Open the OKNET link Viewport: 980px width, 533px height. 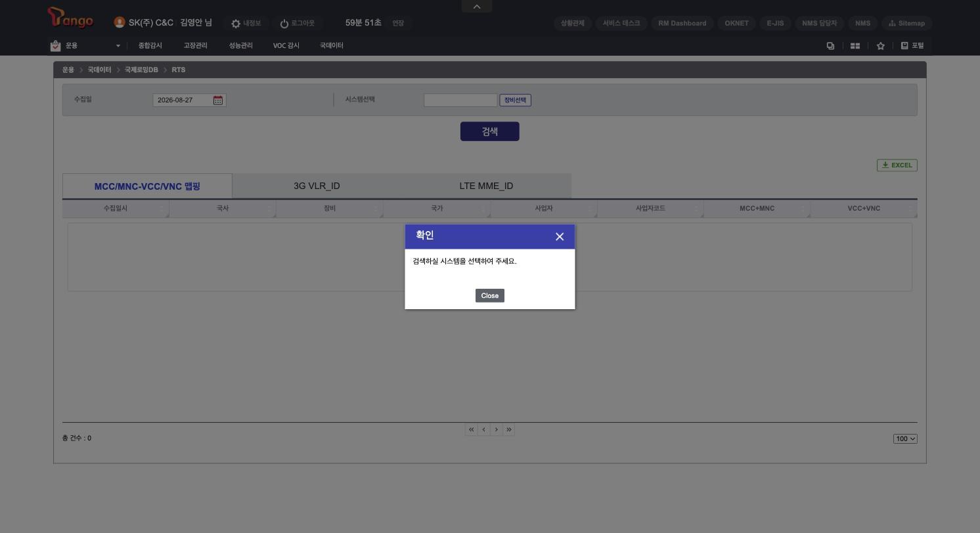(x=737, y=23)
